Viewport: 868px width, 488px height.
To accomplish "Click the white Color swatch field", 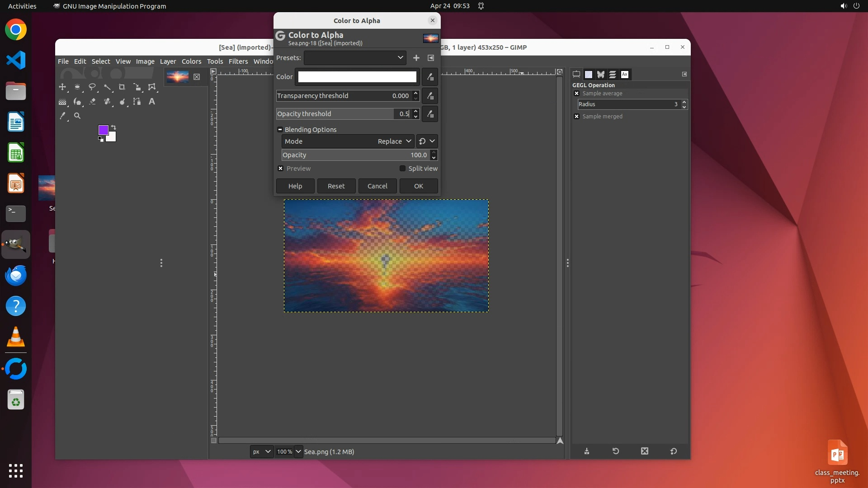I will [357, 77].
